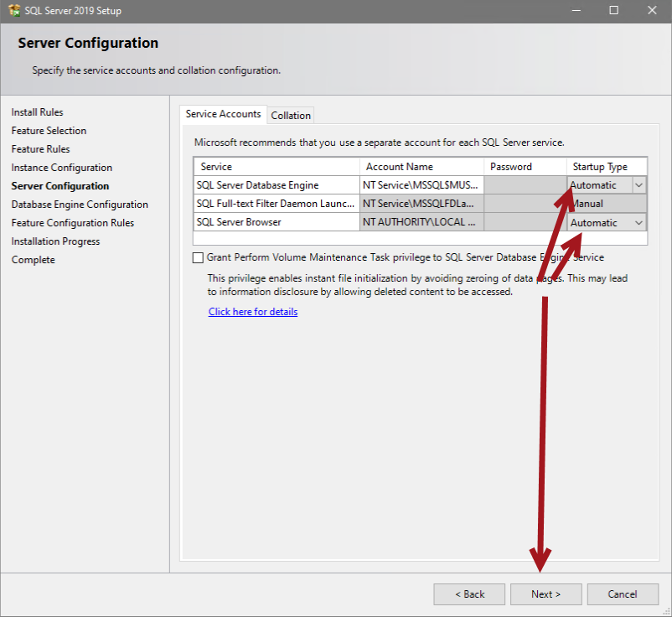
Task: Select Install Rules in the steps list
Action: click(37, 112)
